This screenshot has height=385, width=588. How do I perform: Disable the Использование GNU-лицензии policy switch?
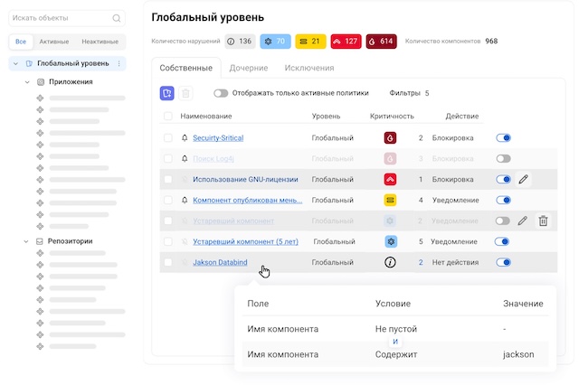[x=503, y=179]
